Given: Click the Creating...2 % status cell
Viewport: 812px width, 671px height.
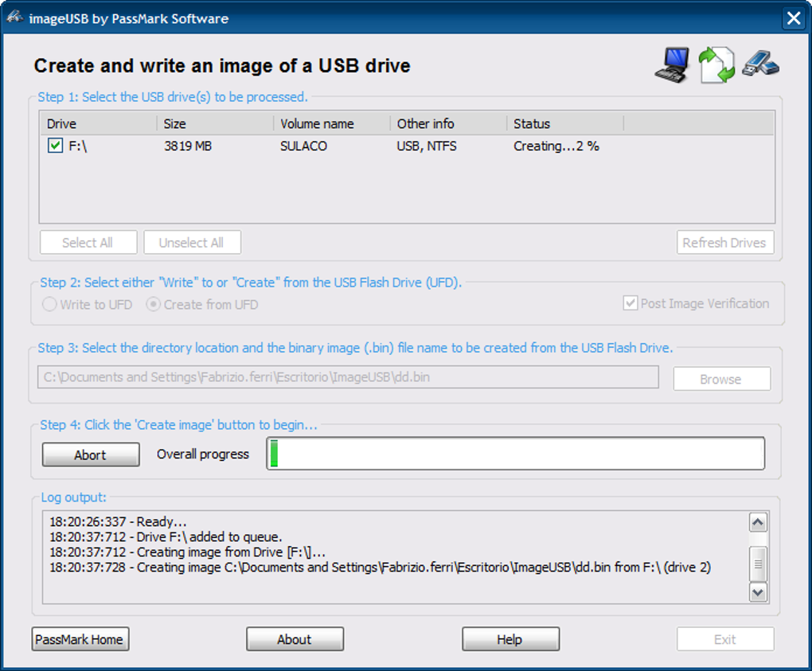Looking at the screenshot, I should [x=556, y=146].
